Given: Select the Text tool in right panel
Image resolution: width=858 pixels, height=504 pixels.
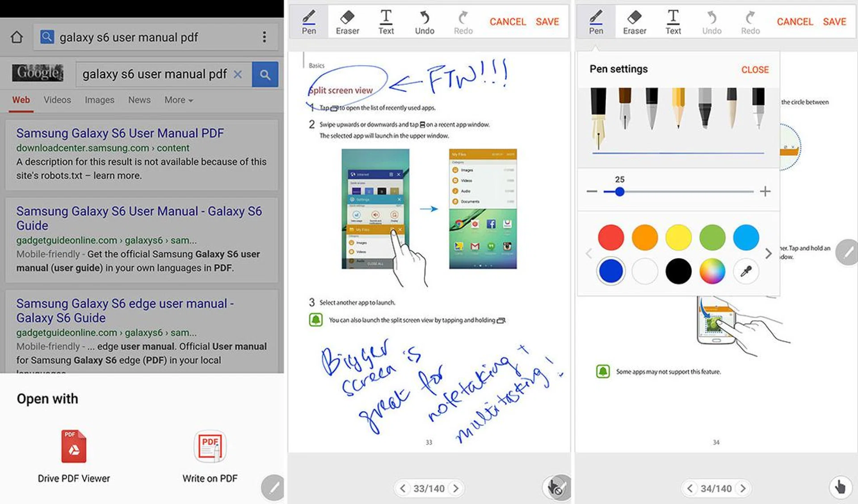Looking at the screenshot, I should pyautogui.click(x=673, y=22).
